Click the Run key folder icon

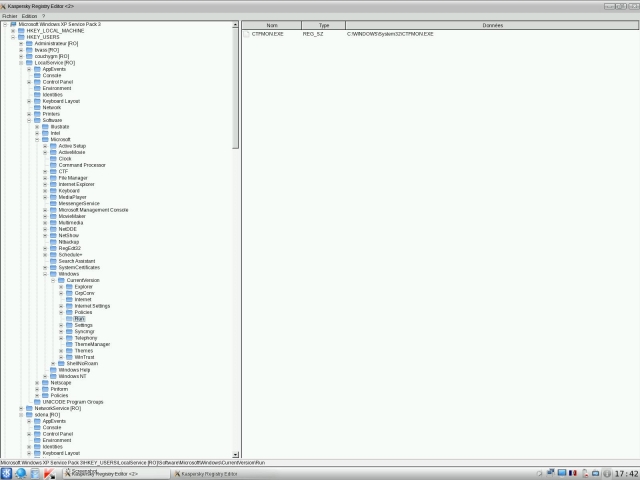point(69,319)
